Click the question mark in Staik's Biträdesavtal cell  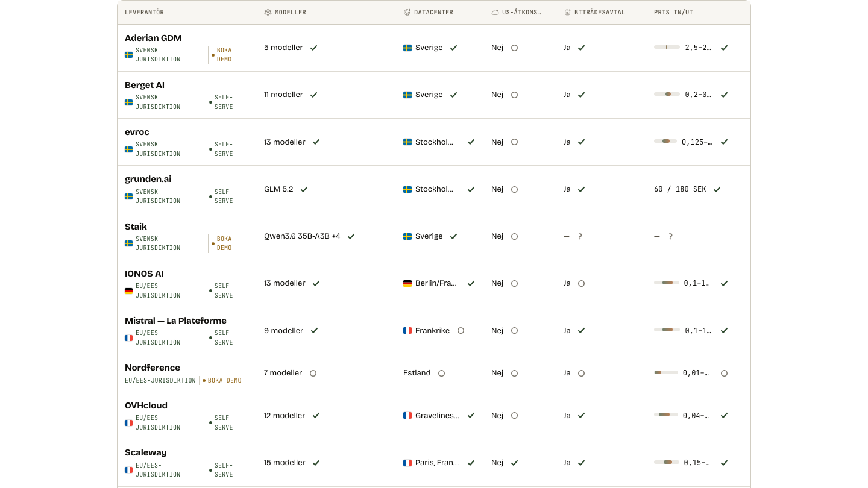pyautogui.click(x=580, y=237)
